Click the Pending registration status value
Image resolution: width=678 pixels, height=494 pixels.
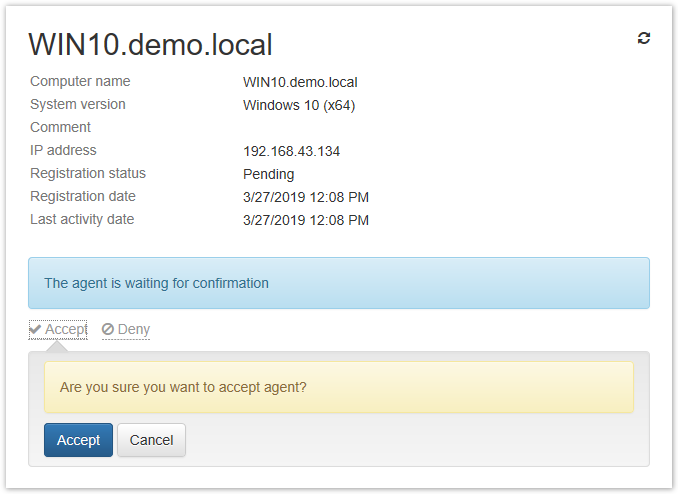(x=269, y=174)
